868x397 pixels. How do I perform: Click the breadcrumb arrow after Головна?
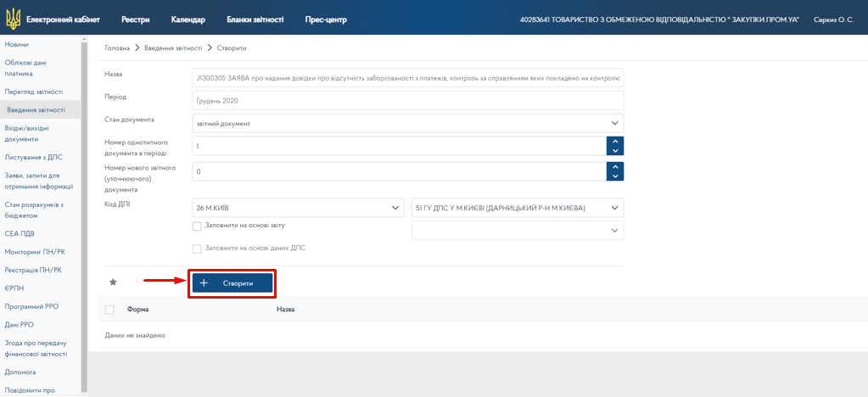point(137,48)
